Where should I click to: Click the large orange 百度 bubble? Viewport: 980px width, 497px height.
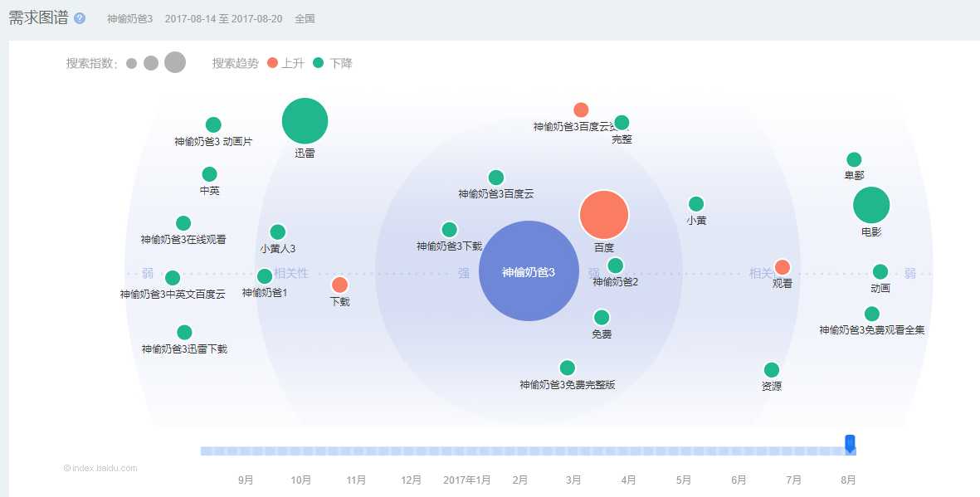[x=604, y=214]
